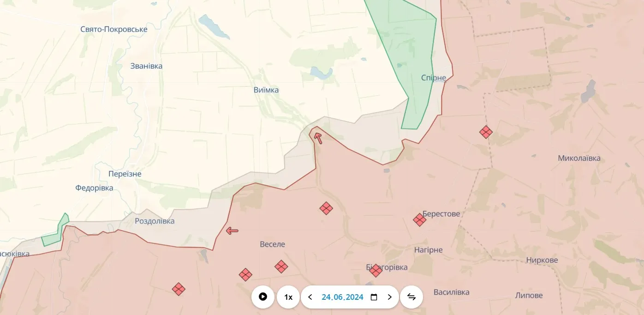Screen dimensions: 644x315
Task: Advance to the next date
Action: tap(389, 297)
